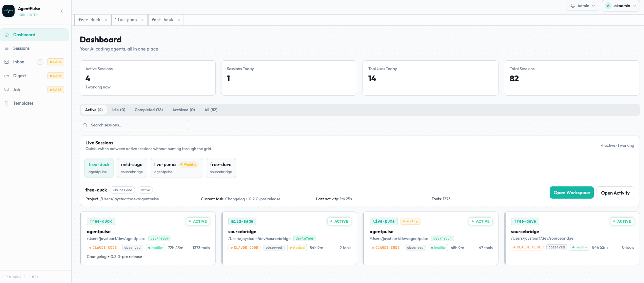Select the free-duck live session chip

(x=99, y=168)
